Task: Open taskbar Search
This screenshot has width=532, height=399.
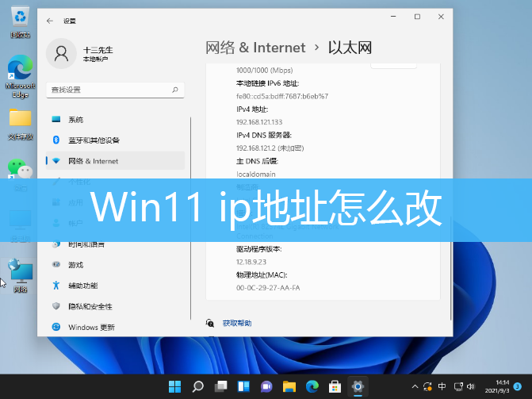Action: click(x=197, y=387)
